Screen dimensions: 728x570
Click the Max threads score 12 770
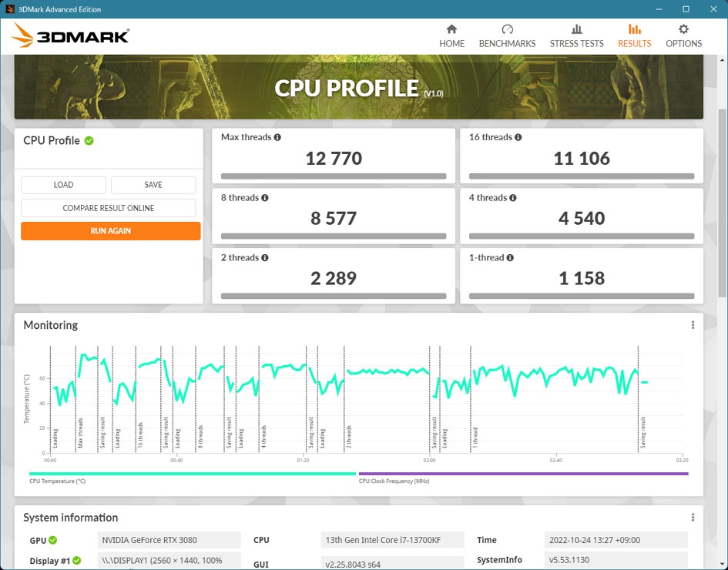coord(334,158)
